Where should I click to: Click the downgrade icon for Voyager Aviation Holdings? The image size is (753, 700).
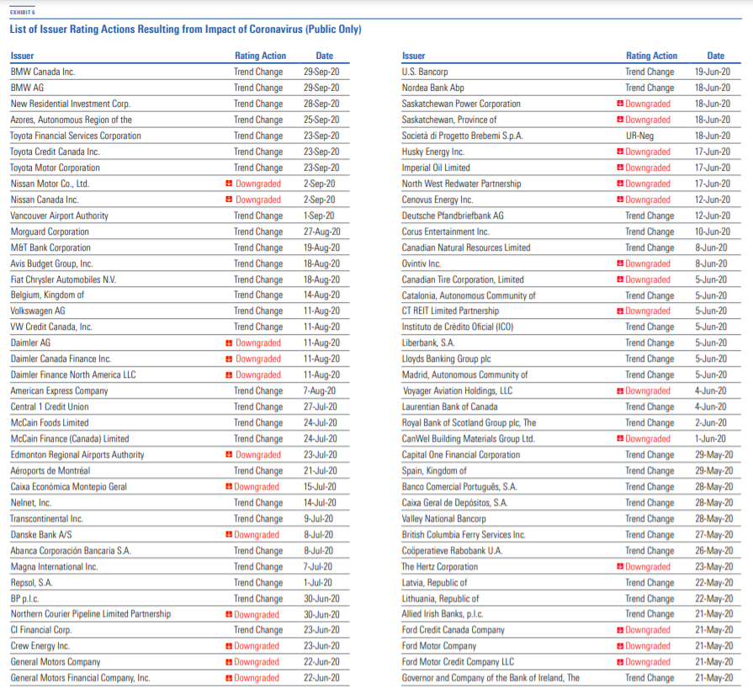[620, 391]
